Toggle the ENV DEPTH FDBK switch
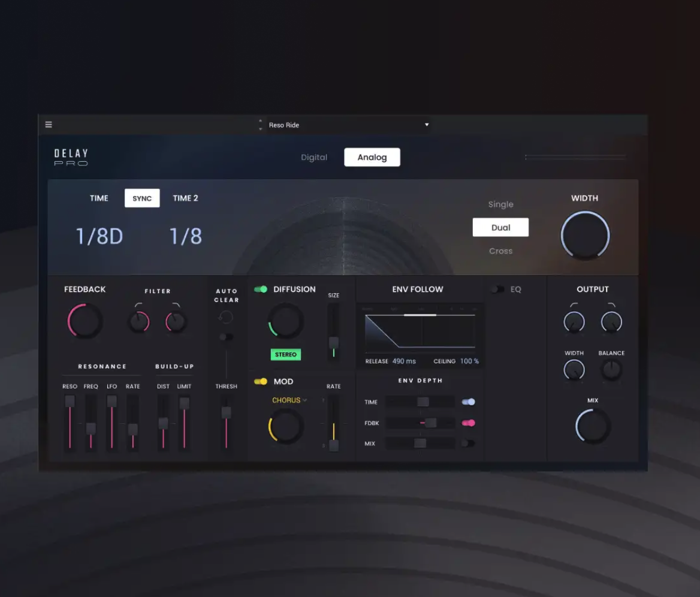This screenshot has height=597, width=700. (x=468, y=423)
